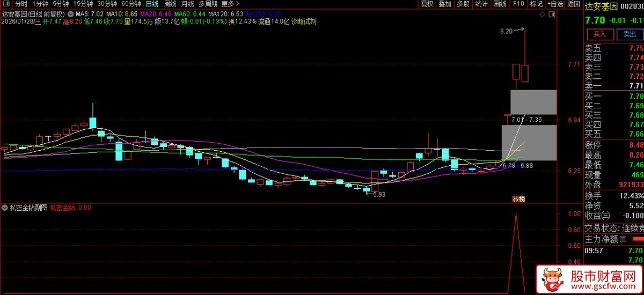Select the 15分钟 period
The height and width of the screenshot is (295, 644).
[83, 4]
